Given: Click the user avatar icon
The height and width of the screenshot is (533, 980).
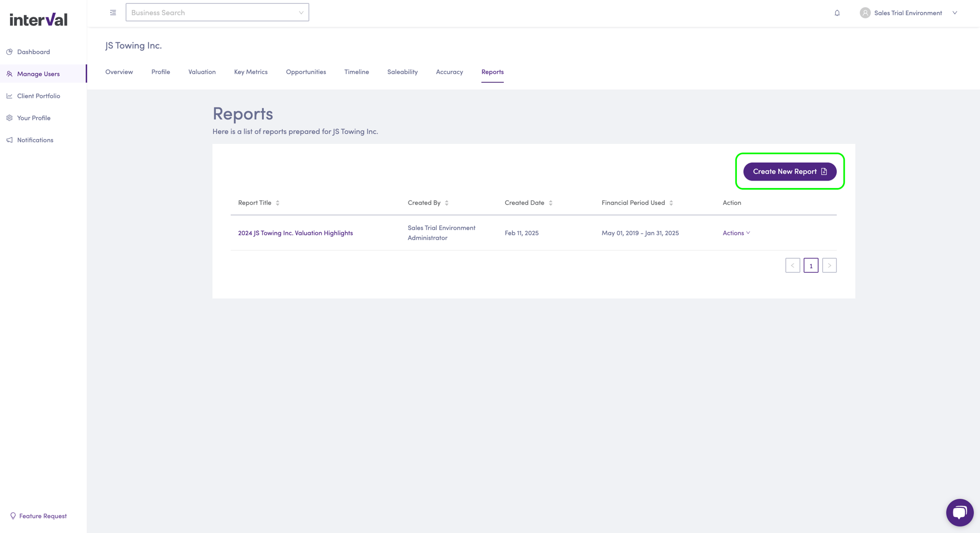Looking at the screenshot, I should coord(865,13).
